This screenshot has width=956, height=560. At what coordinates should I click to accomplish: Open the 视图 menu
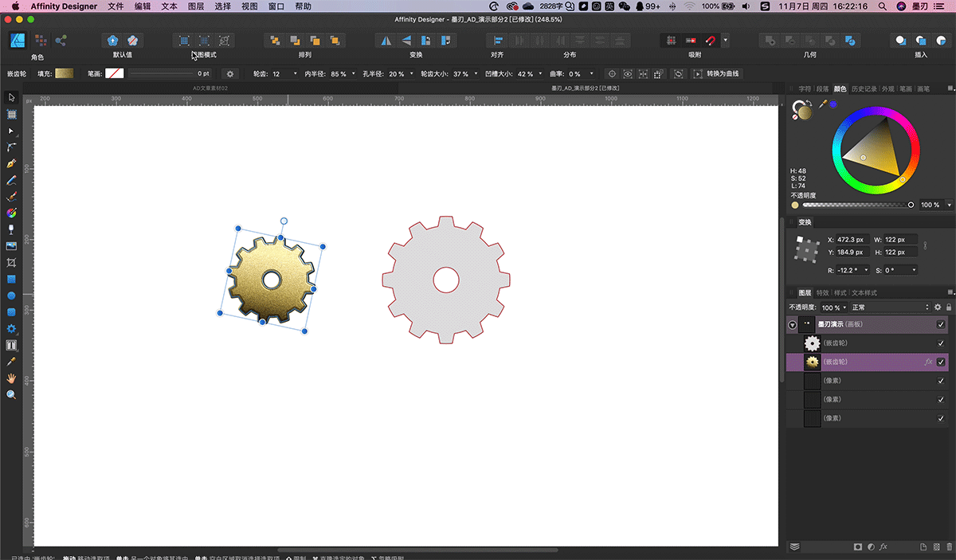coord(249,6)
